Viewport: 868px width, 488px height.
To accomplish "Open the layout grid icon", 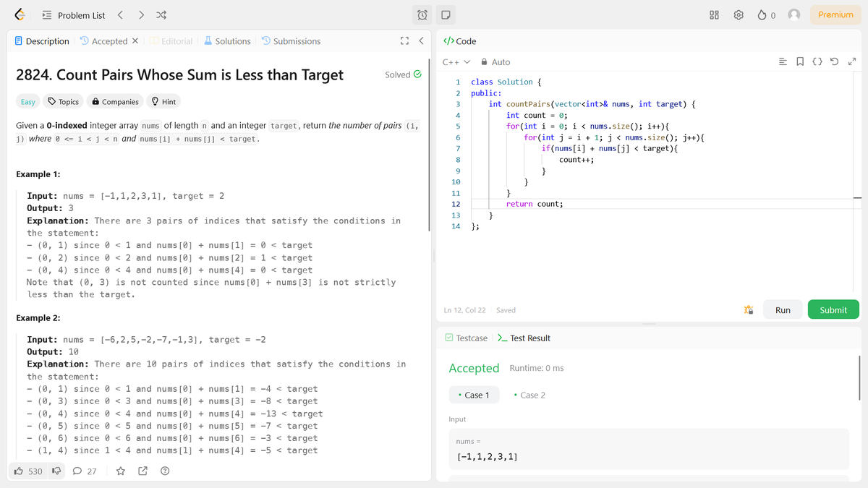I will 714,14.
